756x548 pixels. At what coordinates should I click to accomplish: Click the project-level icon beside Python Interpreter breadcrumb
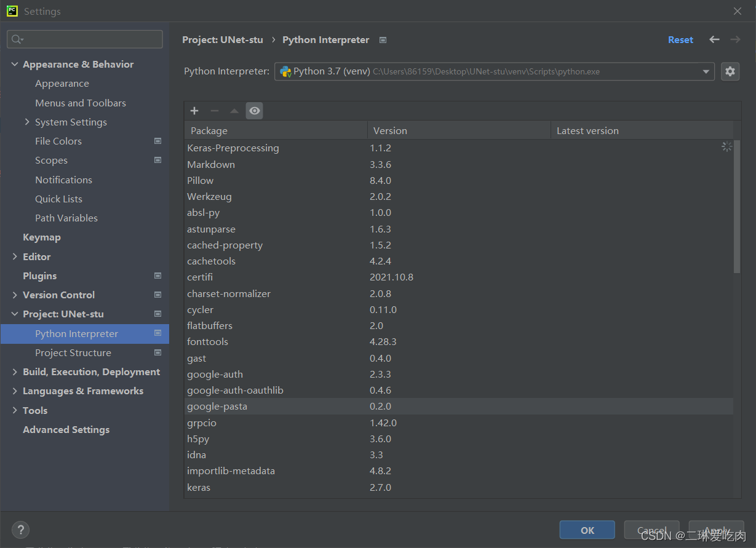coord(383,40)
